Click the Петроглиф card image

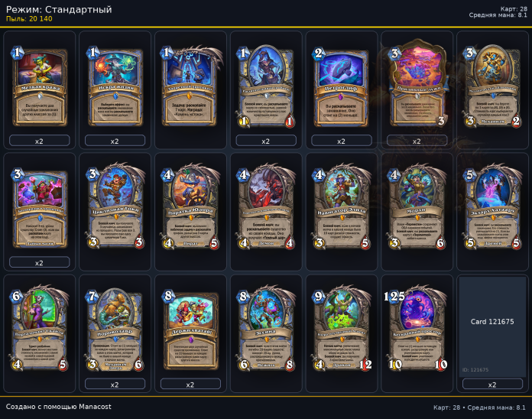[x=342, y=86]
